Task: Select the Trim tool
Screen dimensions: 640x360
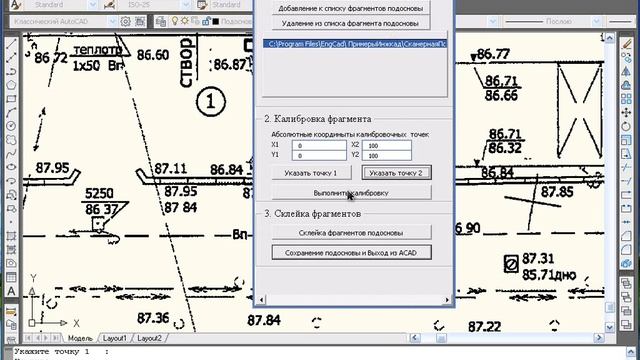Action: (x=626, y=167)
